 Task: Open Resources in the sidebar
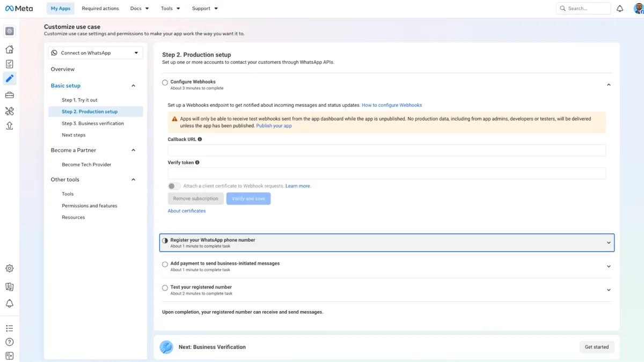(74, 218)
